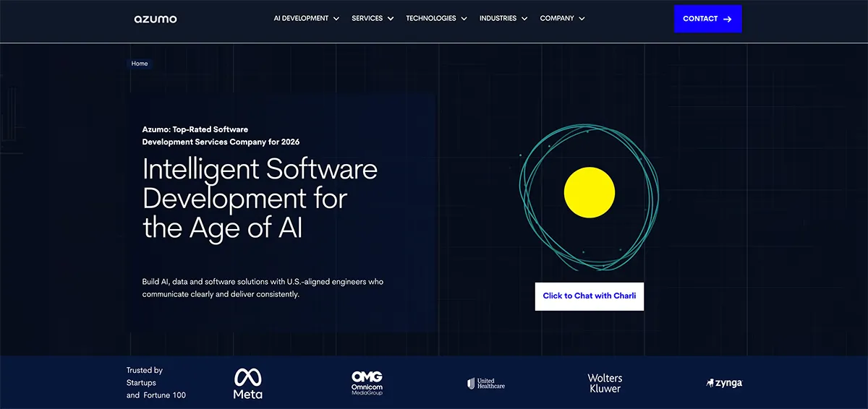Expand the Services dropdown chevron
The height and width of the screenshot is (409, 868).
click(x=391, y=19)
